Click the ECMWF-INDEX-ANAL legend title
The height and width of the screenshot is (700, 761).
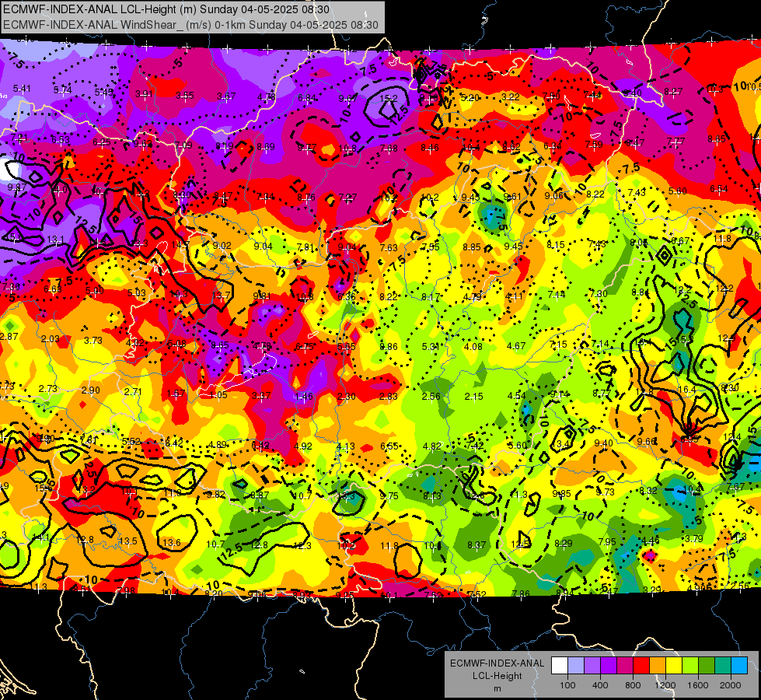(497, 663)
